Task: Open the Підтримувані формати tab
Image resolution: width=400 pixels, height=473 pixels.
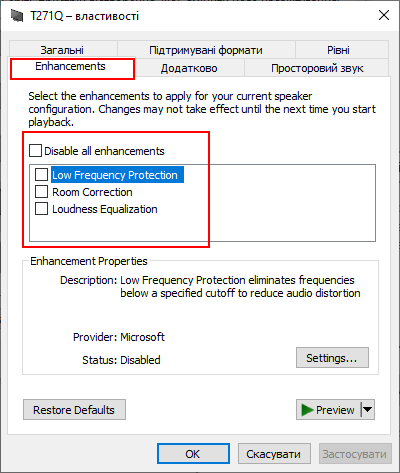Action: pyautogui.click(x=206, y=50)
